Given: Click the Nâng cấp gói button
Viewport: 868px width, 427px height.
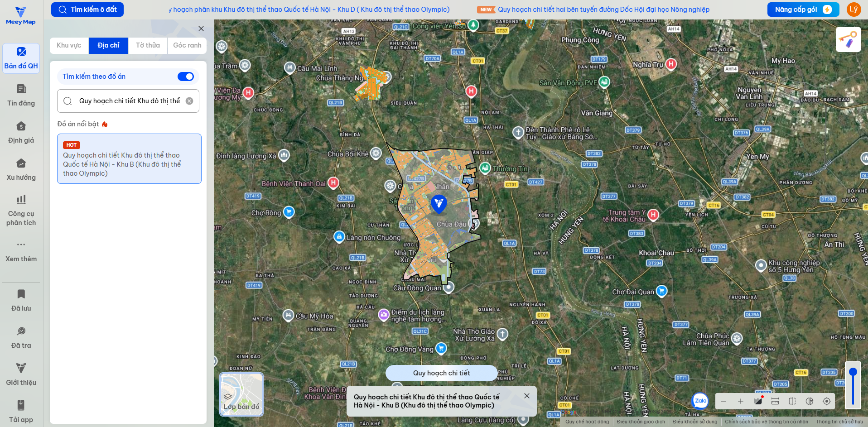Looking at the screenshot, I should point(803,10).
